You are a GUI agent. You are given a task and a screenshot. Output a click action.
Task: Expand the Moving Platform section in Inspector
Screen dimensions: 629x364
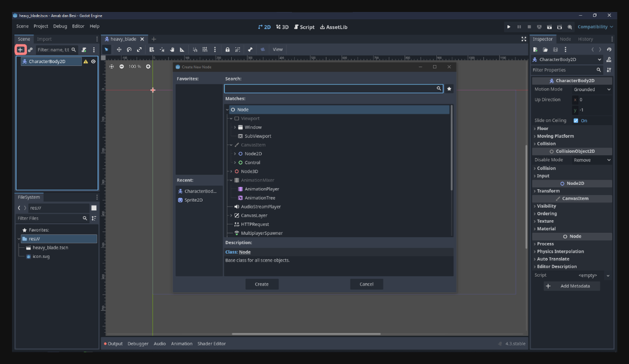pyautogui.click(x=555, y=136)
